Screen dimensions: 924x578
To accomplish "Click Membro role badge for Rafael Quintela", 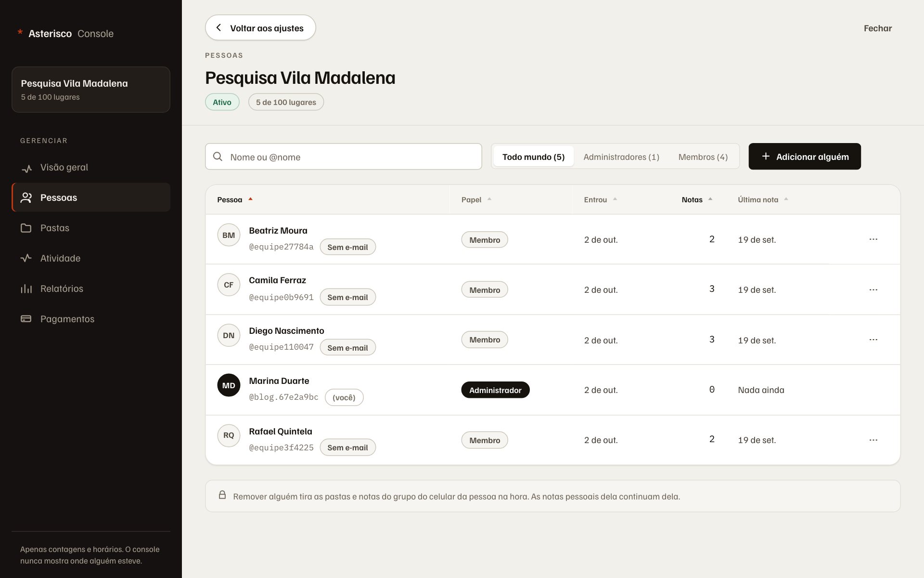I will pyautogui.click(x=485, y=440).
